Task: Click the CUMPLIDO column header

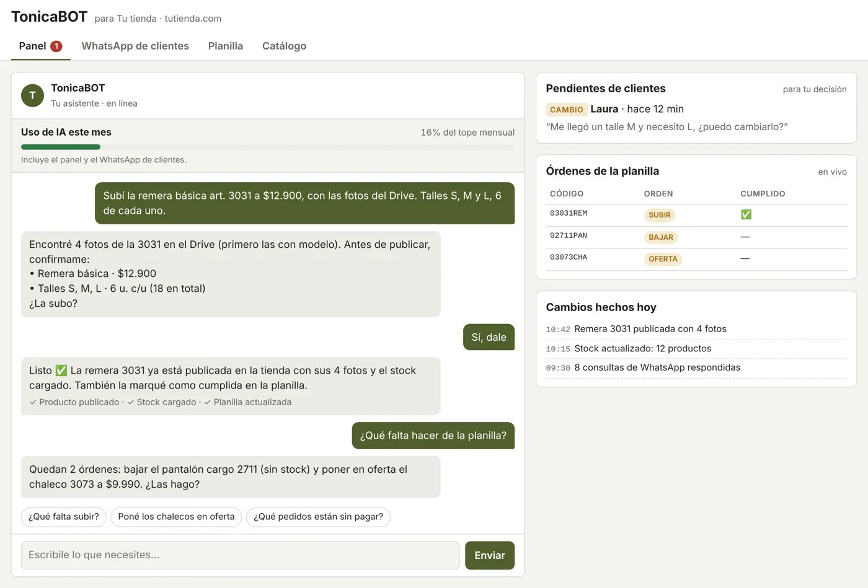Action: click(763, 194)
